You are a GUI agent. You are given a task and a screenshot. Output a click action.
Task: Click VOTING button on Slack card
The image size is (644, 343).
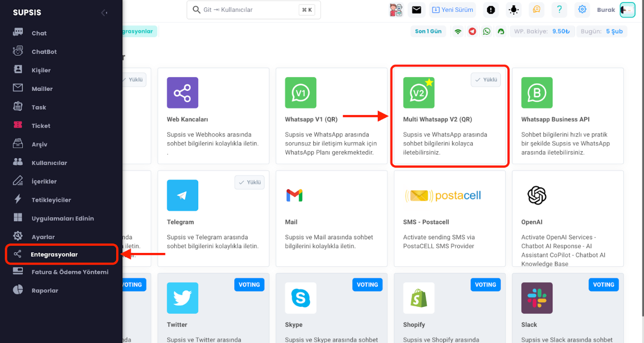pos(604,285)
